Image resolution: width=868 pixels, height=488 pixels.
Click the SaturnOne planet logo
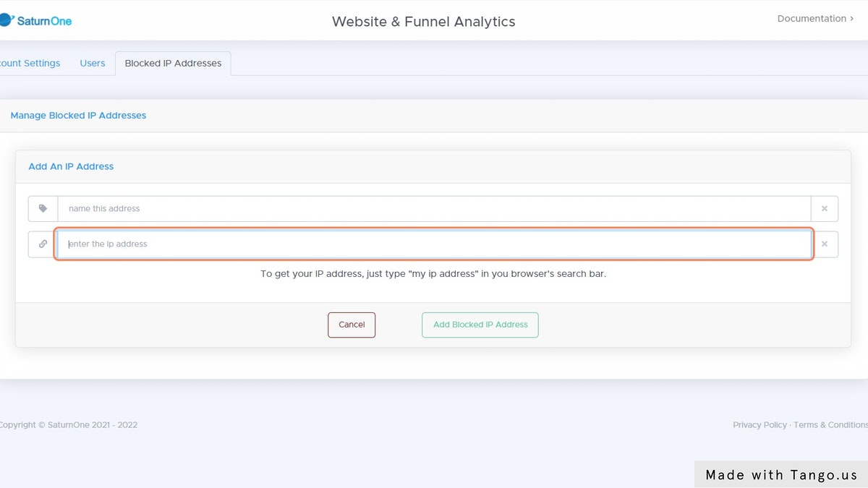click(7, 20)
